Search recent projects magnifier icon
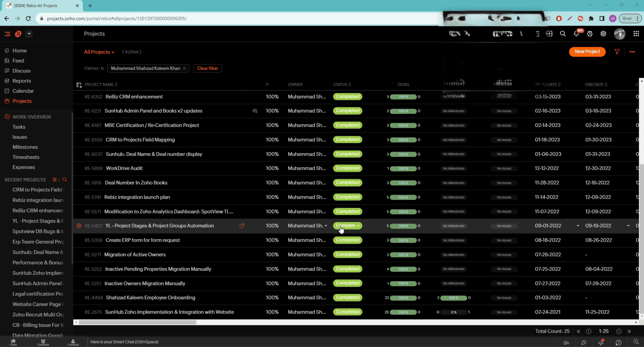Image resolution: width=644 pixels, height=347 pixels. (x=64, y=180)
